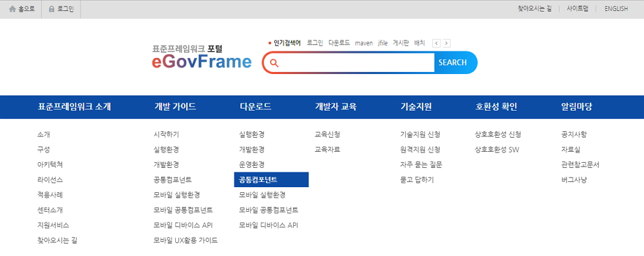Open 교육신청 under 개발자 교육
The image size is (644, 256).
tap(327, 134)
